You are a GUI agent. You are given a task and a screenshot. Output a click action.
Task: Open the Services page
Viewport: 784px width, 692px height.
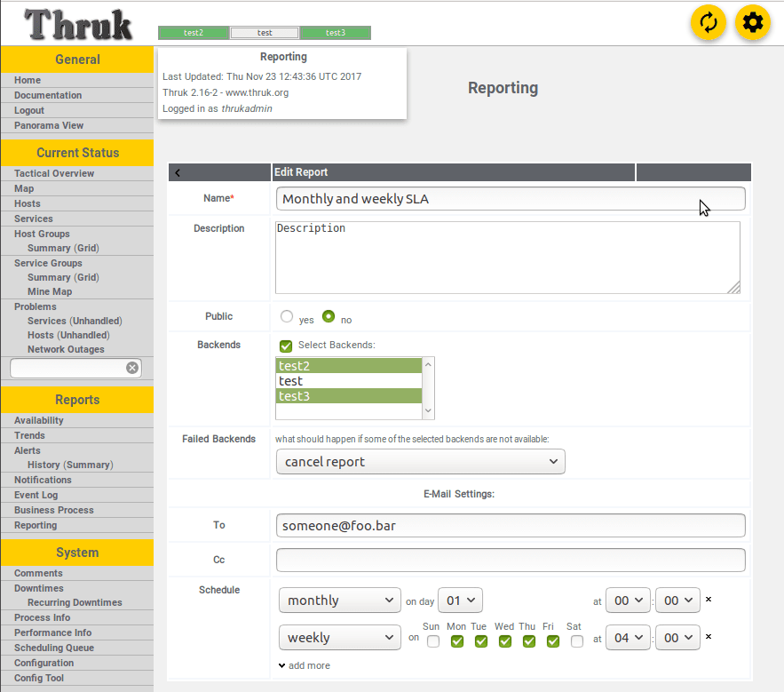click(34, 219)
